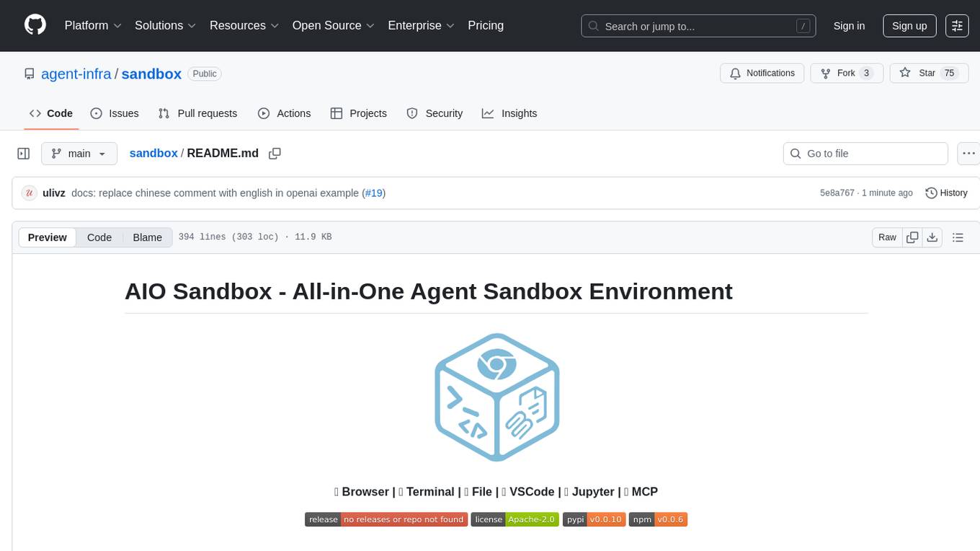Focus the Search or jump to field
Screen dimensions: 980x551
coord(698,26)
